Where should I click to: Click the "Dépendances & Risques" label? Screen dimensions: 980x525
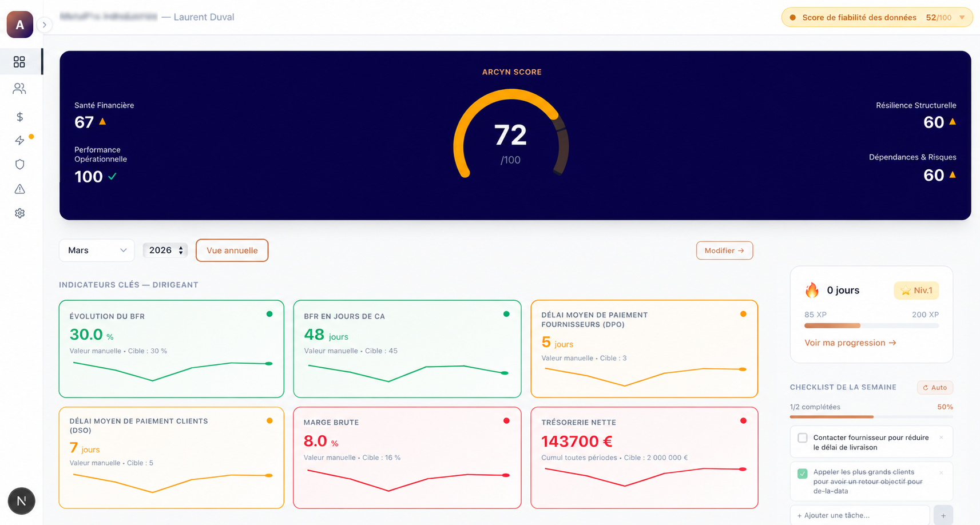click(912, 157)
